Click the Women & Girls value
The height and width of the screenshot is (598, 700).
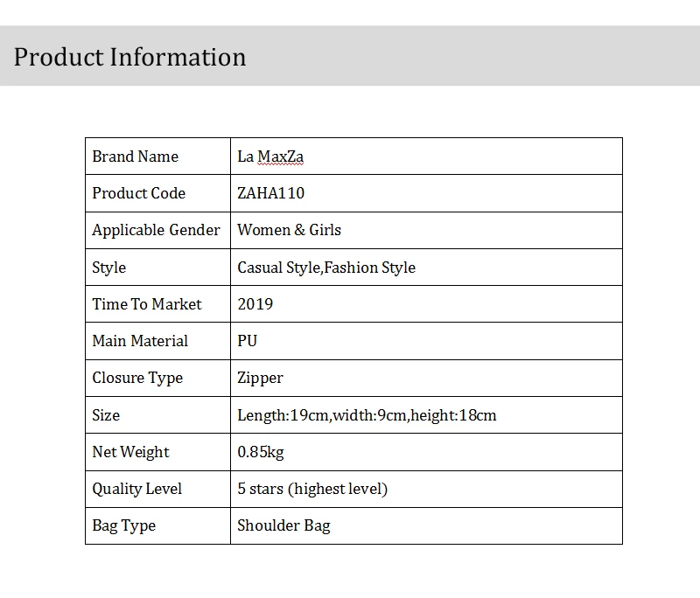point(289,230)
